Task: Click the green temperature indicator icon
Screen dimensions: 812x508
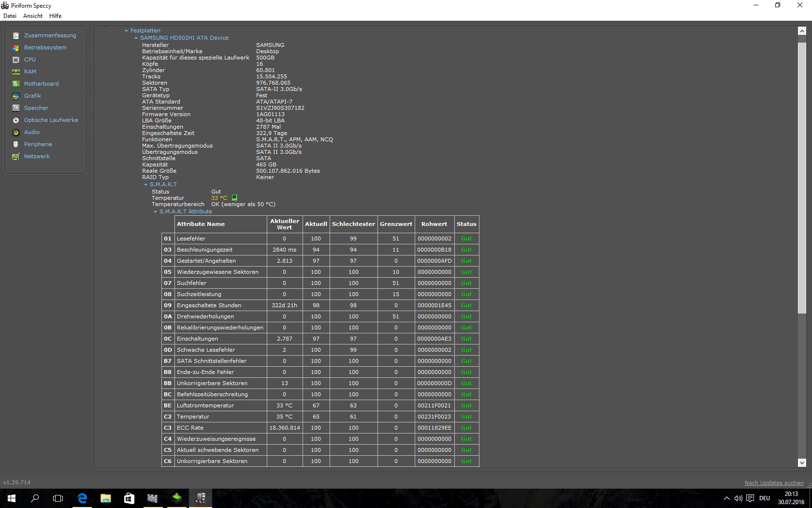Action: 234,197
